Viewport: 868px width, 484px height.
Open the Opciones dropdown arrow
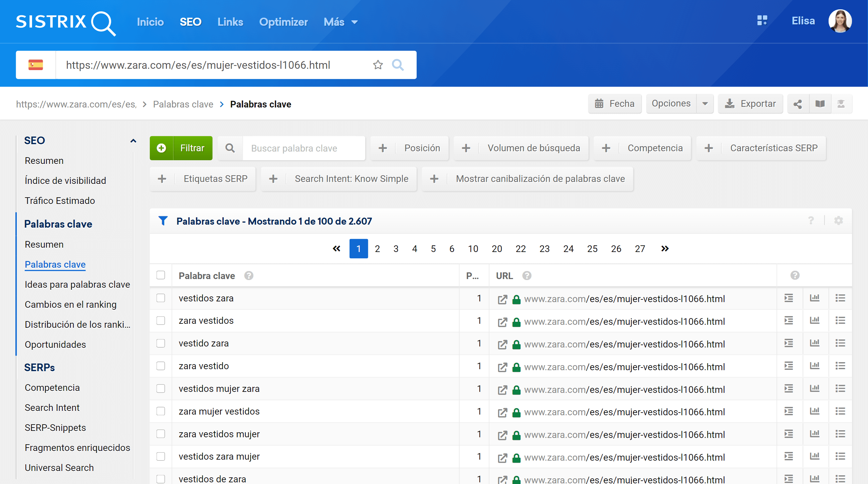point(705,104)
